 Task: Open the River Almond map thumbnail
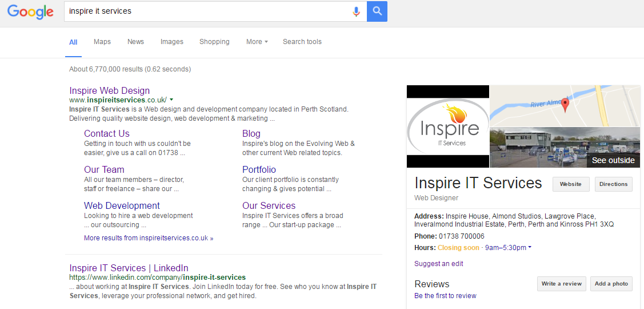click(x=565, y=106)
